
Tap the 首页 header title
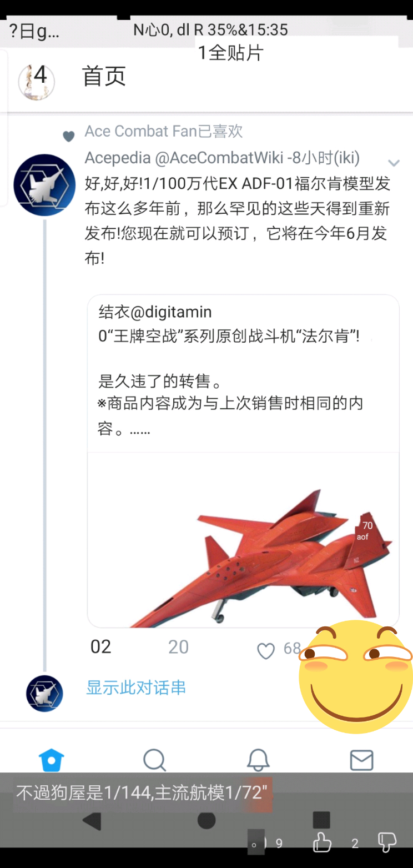pyautogui.click(x=104, y=76)
